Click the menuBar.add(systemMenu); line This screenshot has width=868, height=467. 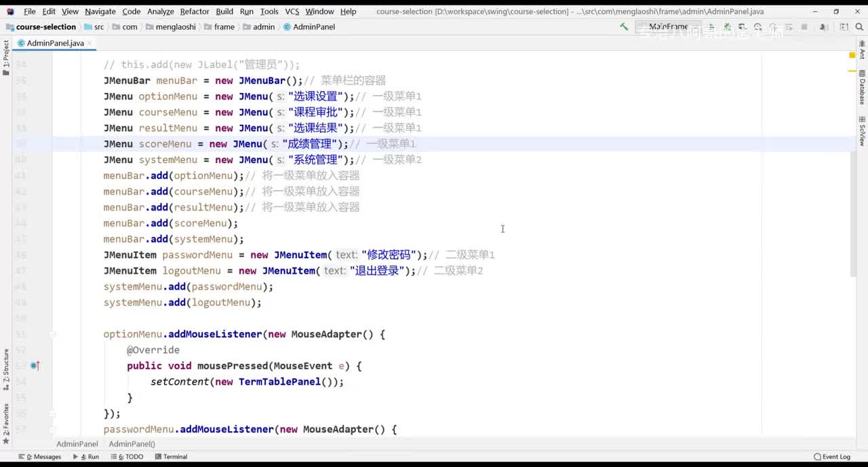coord(173,239)
